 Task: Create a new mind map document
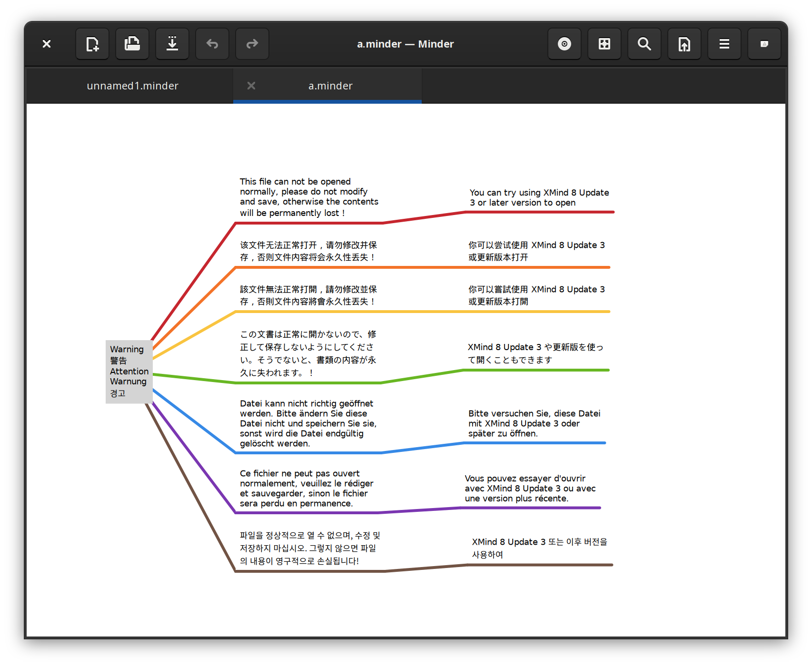[92, 44]
